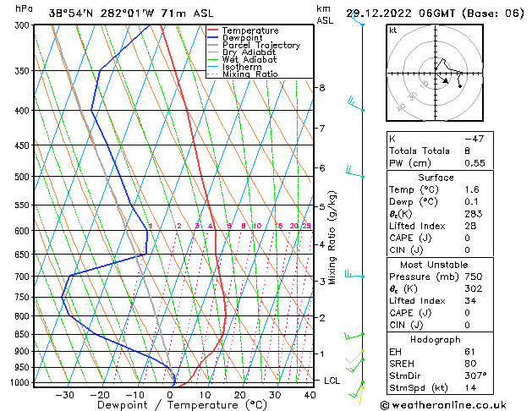Click the EH value 61
The width and height of the screenshot is (532, 411).
coord(469,352)
